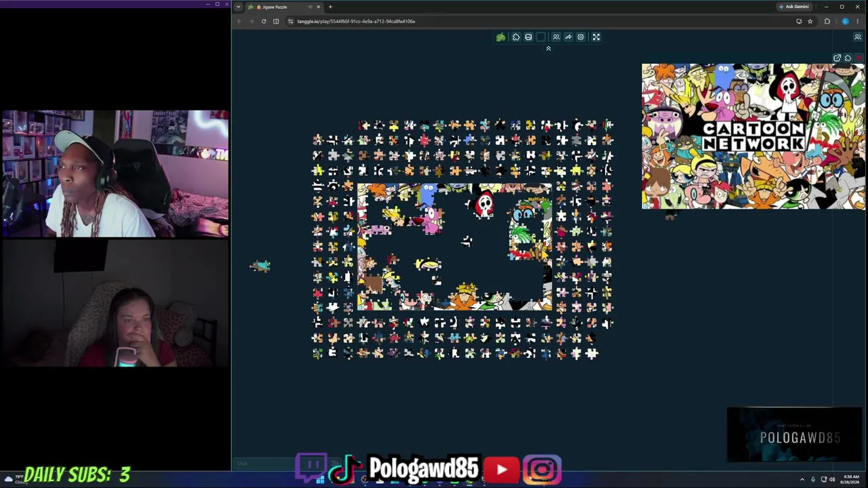Reload the browser page
868x488 pixels.
point(264,21)
